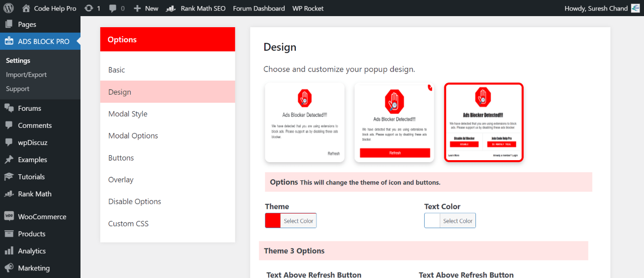This screenshot has width=644, height=278.
Task: Click the user avatar in admin bar
Action: [635, 8]
